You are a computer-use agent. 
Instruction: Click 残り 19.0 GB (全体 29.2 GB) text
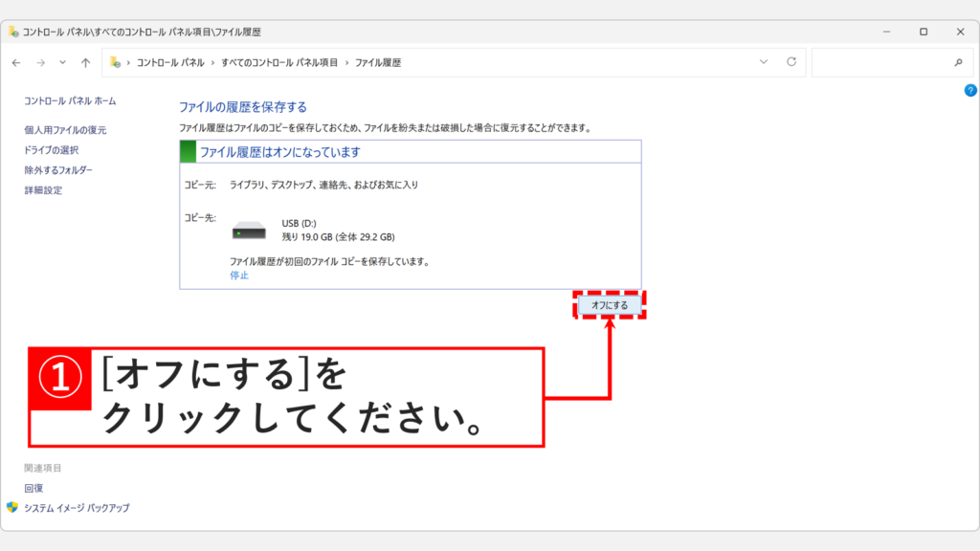pyautogui.click(x=338, y=237)
